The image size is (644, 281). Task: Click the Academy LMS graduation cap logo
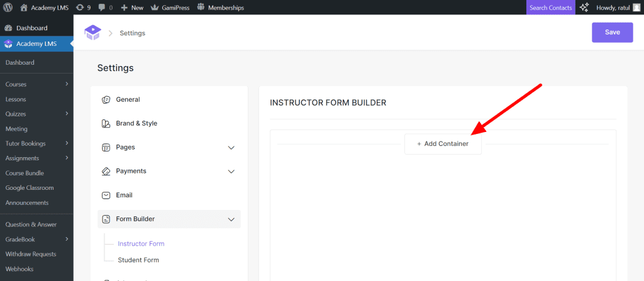coord(92,33)
